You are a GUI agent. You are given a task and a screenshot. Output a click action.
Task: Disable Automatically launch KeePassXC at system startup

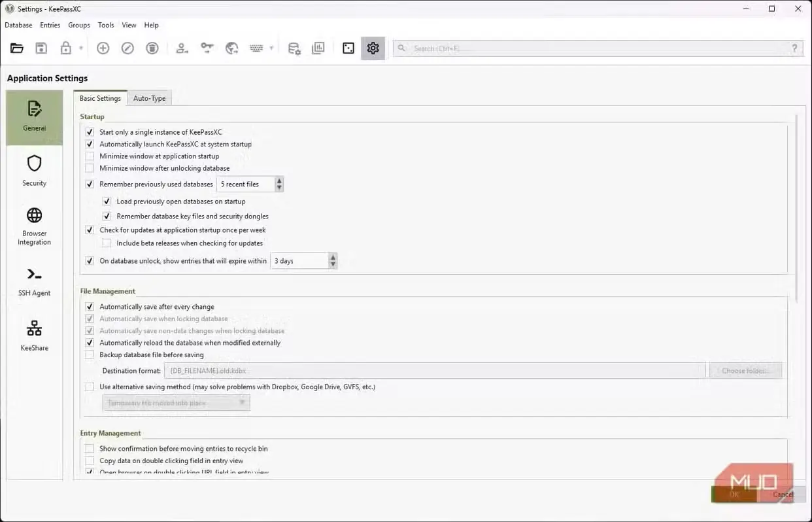(x=90, y=144)
